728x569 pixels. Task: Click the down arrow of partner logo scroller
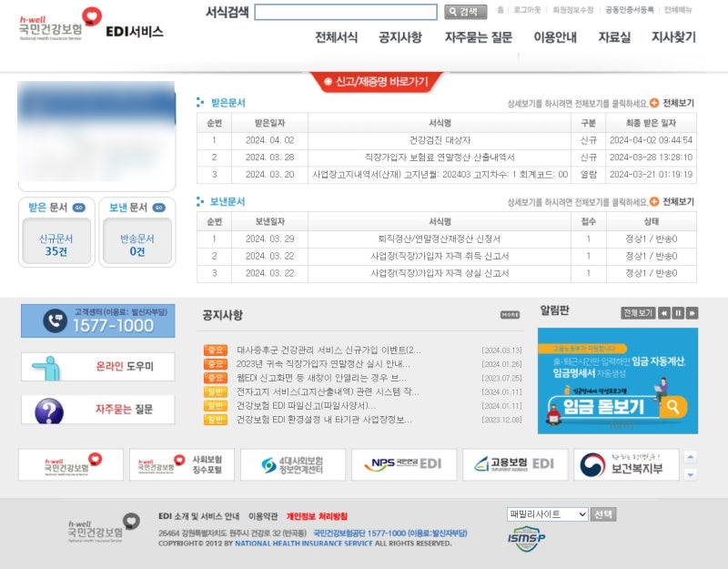point(691,474)
